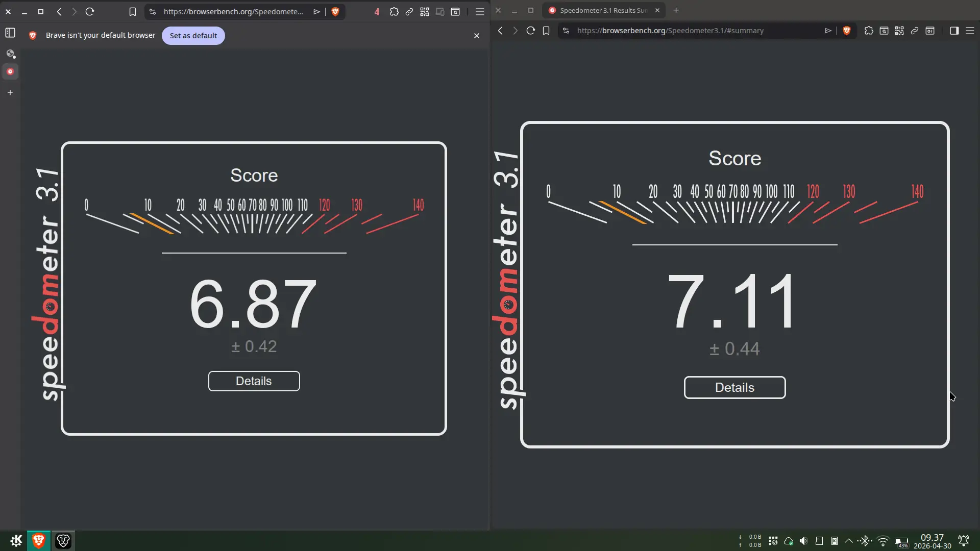The width and height of the screenshot is (980, 551).
Task: Click Details button under 6.87 score
Action: click(x=254, y=381)
